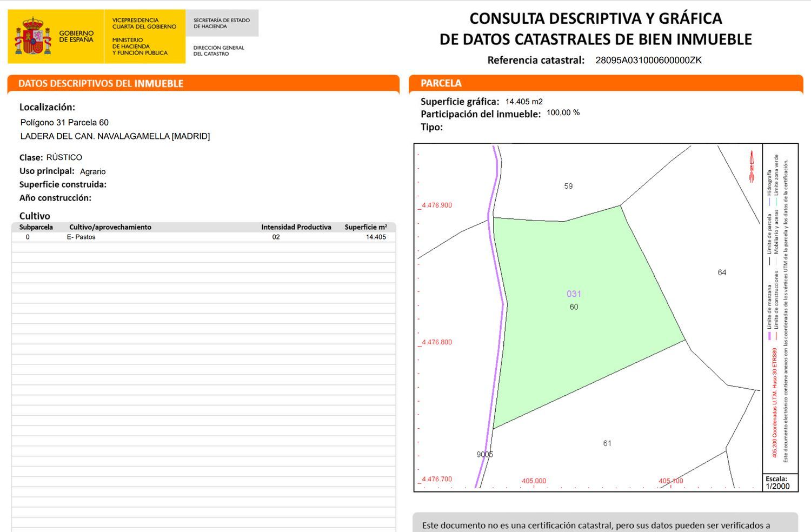This screenshot has width=811, height=532.
Task: Click neighboring parcel 59 label on map
Action: click(568, 186)
